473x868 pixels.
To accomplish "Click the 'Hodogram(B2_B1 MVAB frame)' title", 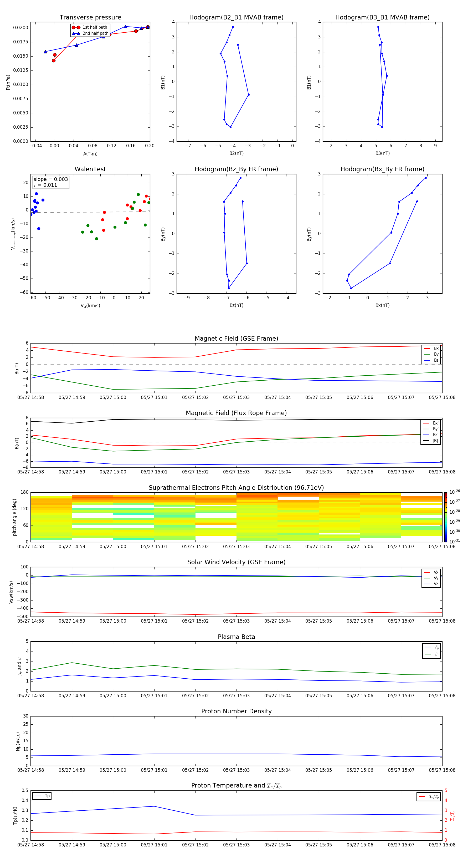I will [236, 17].
